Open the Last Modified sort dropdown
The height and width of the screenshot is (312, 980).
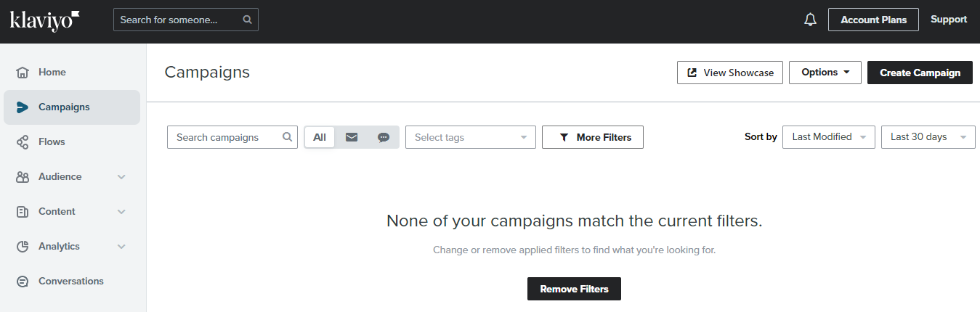(829, 136)
